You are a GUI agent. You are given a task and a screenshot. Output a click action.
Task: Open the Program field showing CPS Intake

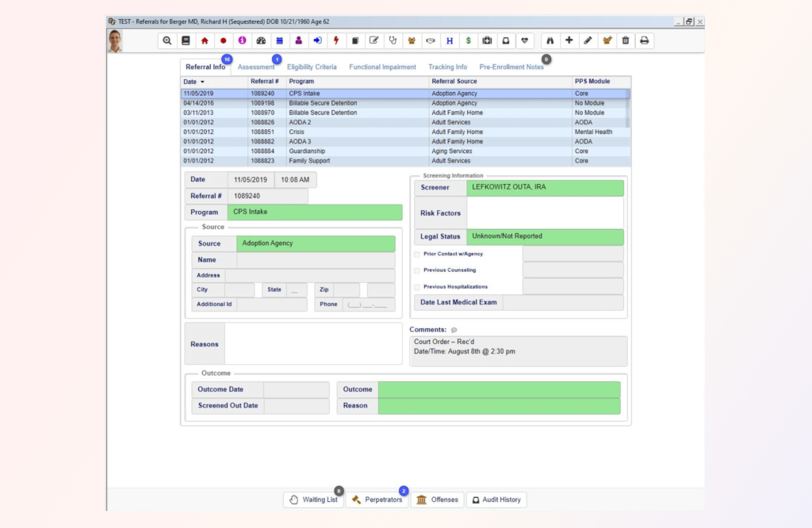coord(315,212)
